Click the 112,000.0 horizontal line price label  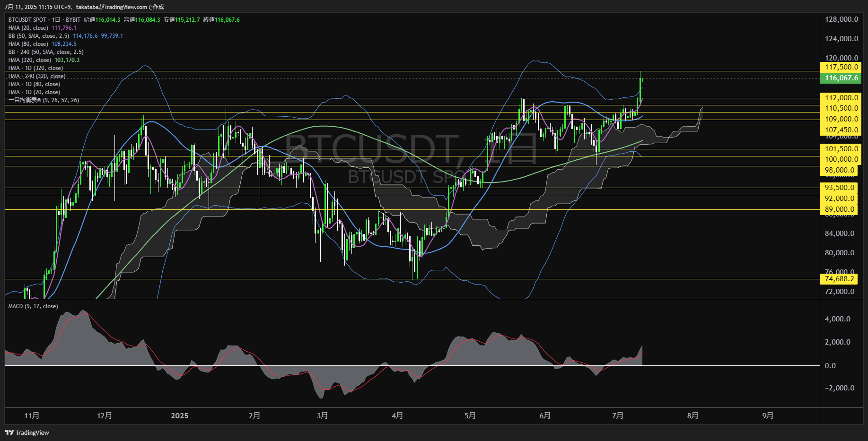pyautogui.click(x=841, y=98)
